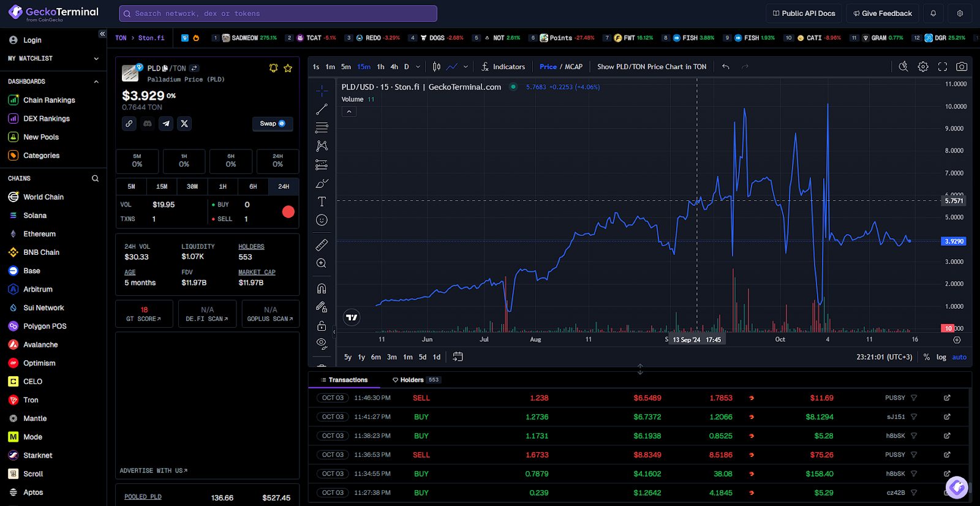Click the Swap button
This screenshot has width=980, height=506.
click(x=273, y=124)
